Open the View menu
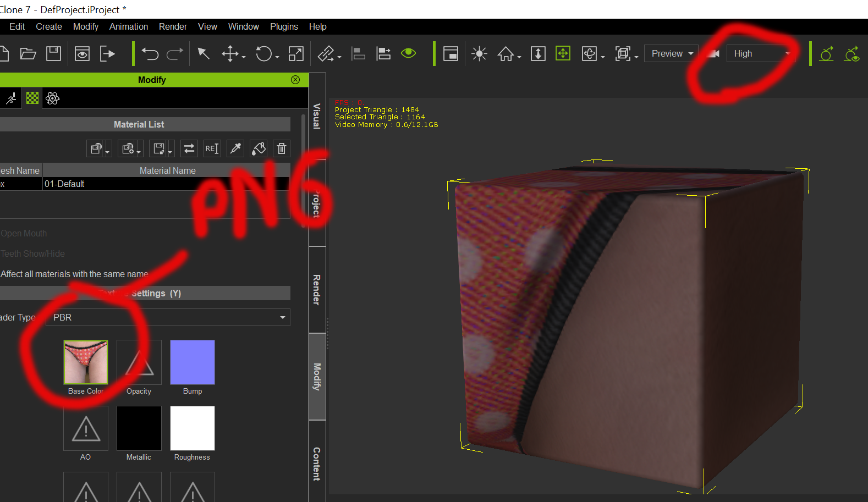The height and width of the screenshot is (502, 868). coord(207,26)
